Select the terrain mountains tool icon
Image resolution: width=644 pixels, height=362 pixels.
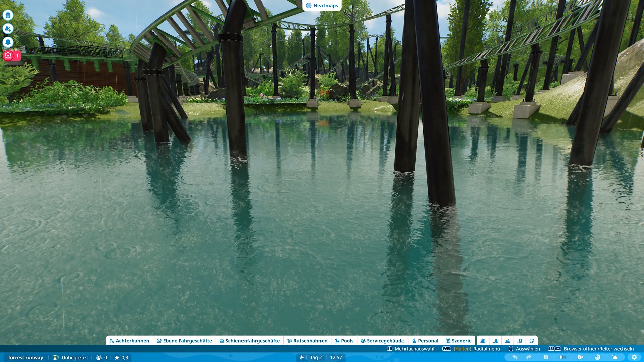(x=507, y=341)
